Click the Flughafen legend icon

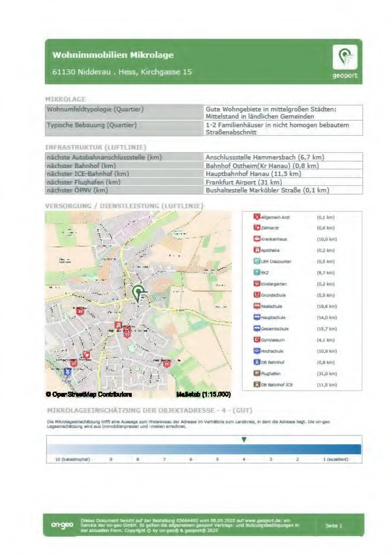click(257, 373)
